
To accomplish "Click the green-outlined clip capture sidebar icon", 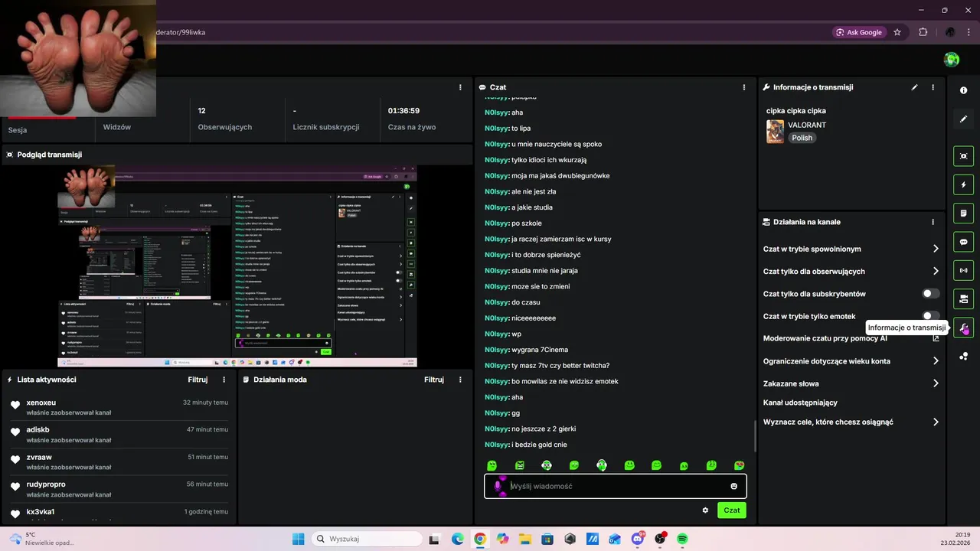I will [x=963, y=156].
